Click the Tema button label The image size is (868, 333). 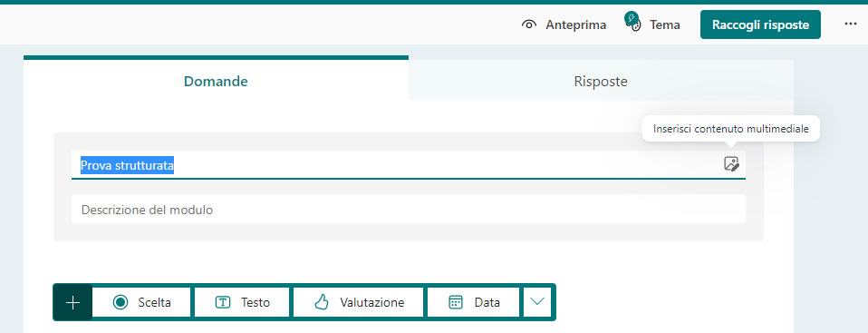click(665, 24)
